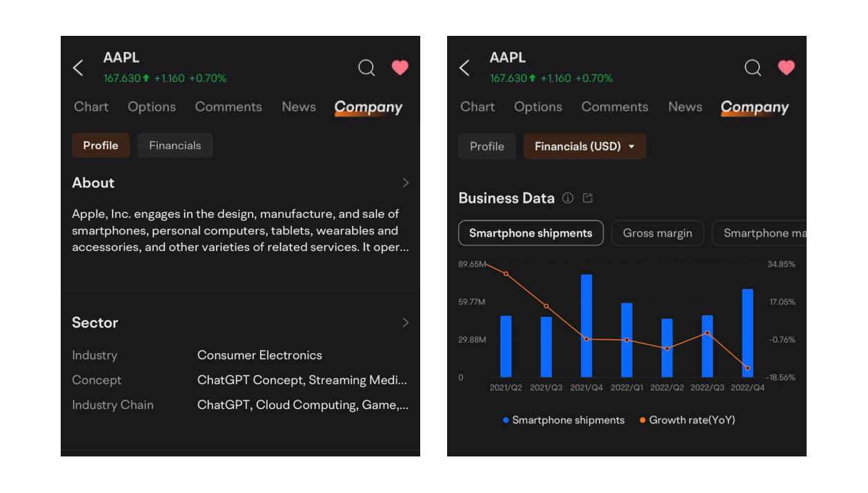868x493 pixels.
Task: Select the cut-off Smartphone ma... chip
Action: pos(759,233)
